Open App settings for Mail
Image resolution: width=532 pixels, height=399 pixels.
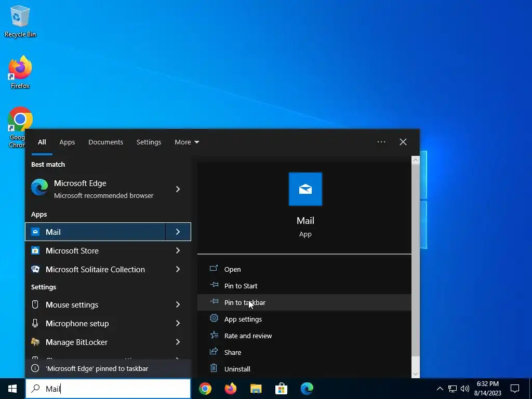click(x=304, y=319)
